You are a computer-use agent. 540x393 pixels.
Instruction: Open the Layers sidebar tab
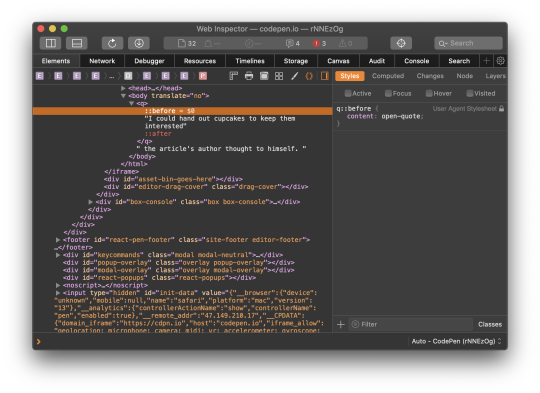496,76
